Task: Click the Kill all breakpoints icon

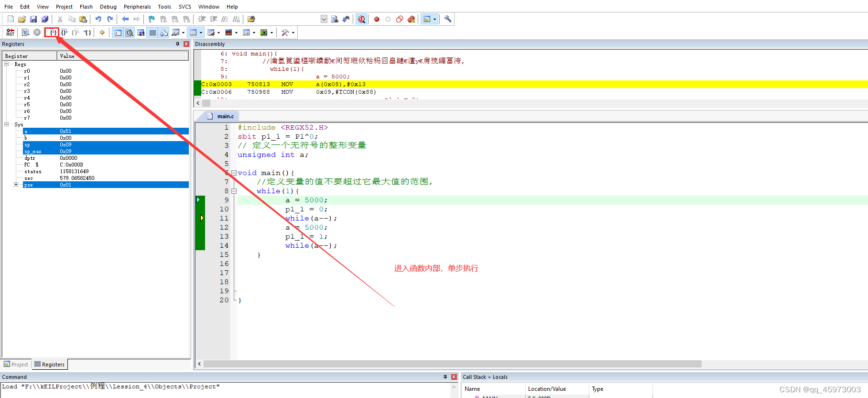Action: (411, 19)
